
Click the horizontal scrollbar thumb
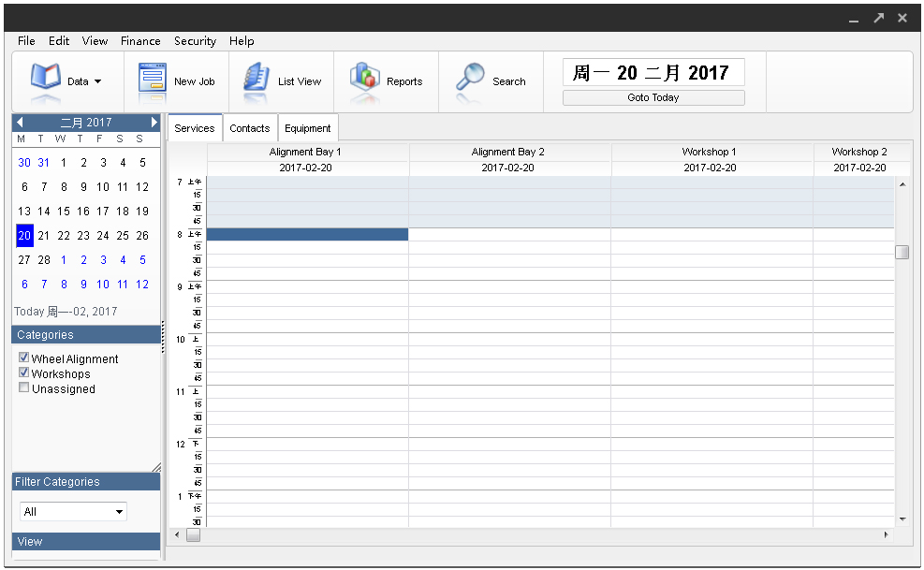pos(193,534)
